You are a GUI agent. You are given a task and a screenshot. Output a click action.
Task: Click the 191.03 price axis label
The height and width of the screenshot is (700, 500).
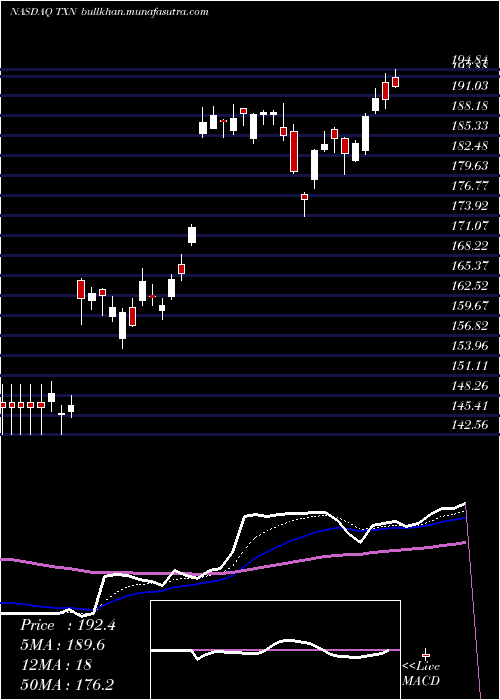click(x=469, y=86)
